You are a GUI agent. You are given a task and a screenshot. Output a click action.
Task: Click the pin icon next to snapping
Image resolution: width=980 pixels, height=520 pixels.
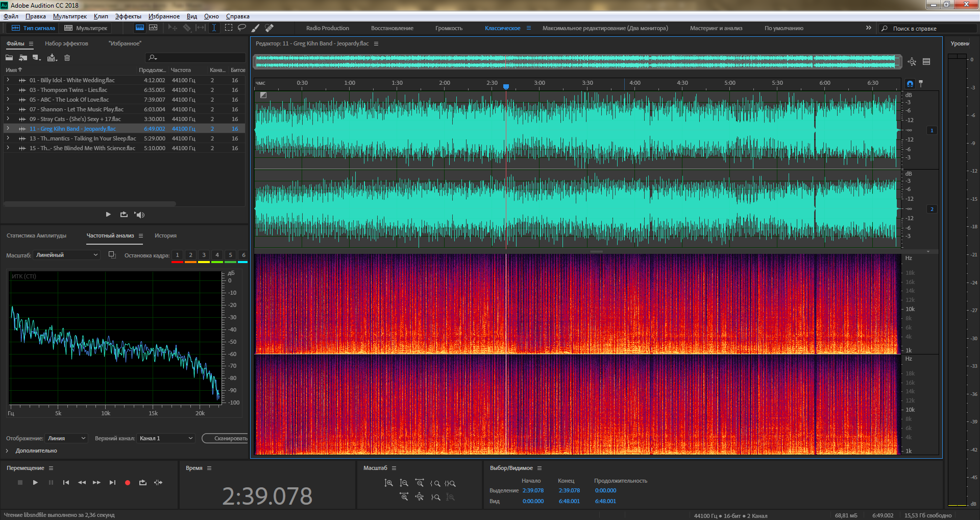point(921,83)
